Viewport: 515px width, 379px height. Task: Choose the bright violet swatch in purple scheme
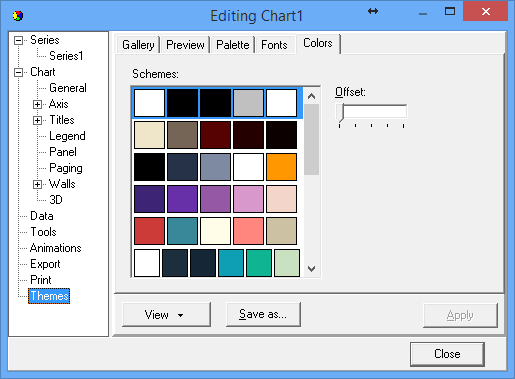(182, 199)
